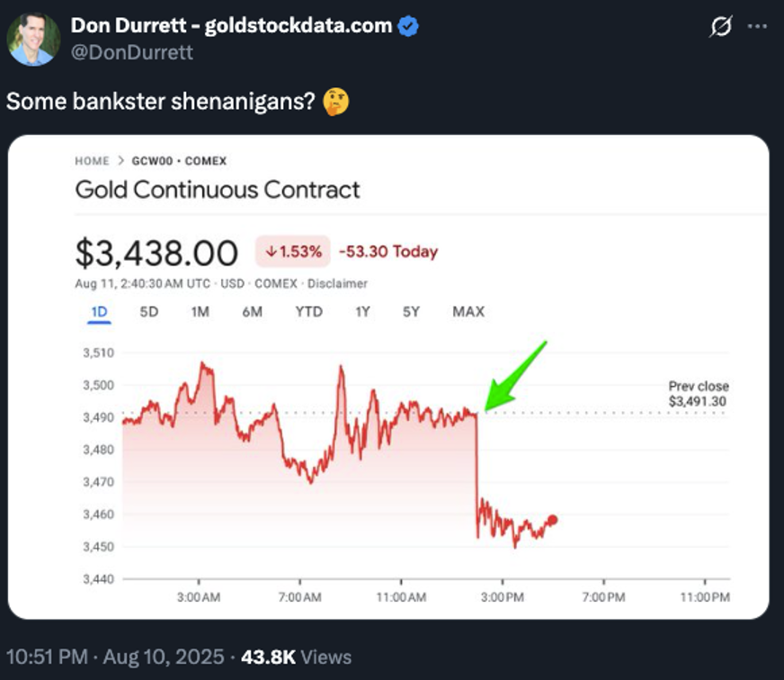Click the thinking face emoji
Viewport: 784px width, 680px height.
pyautogui.click(x=335, y=102)
